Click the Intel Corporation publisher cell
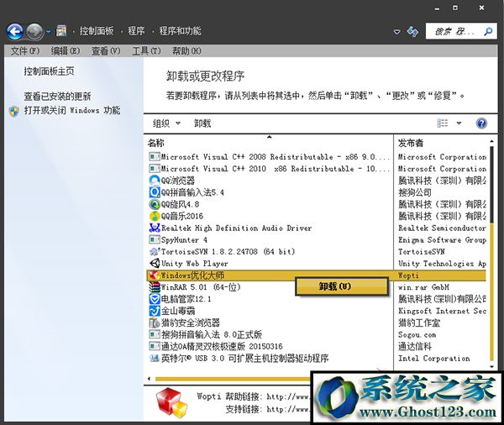 (434, 358)
